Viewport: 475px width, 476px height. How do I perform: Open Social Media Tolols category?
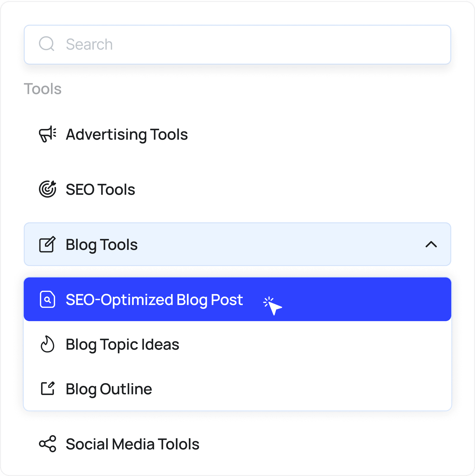[x=133, y=444]
